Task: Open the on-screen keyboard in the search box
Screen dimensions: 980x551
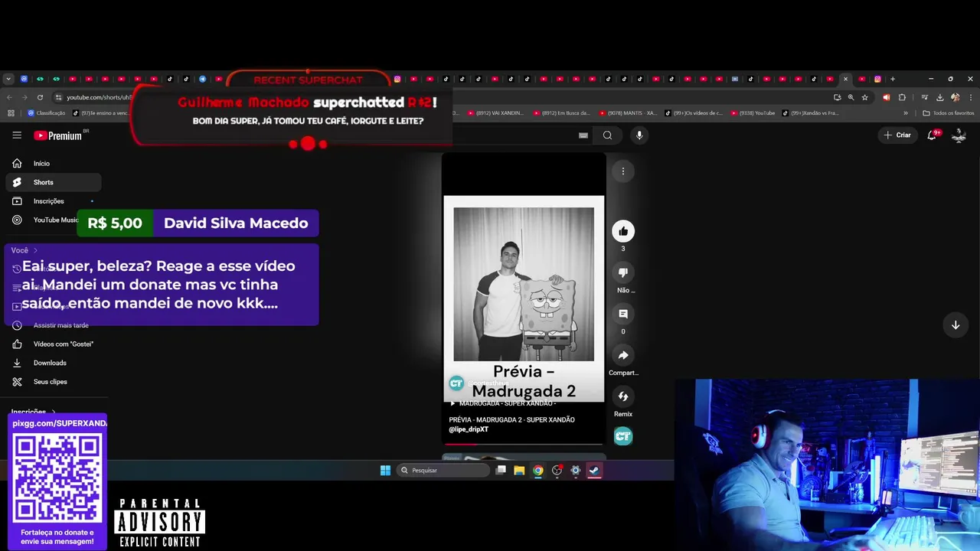Action: coord(583,135)
